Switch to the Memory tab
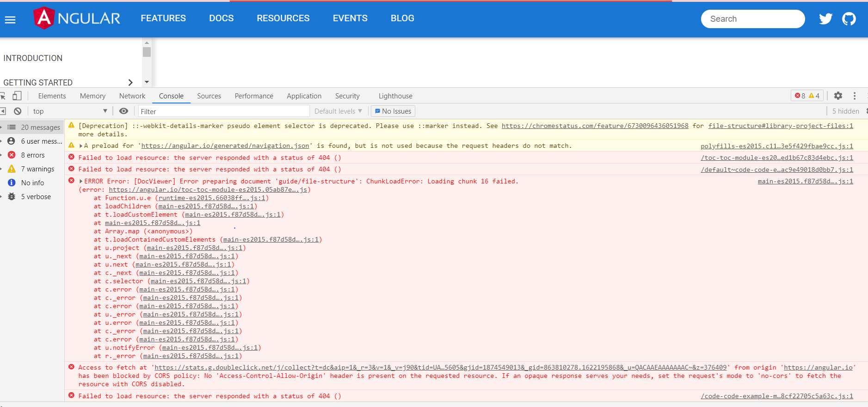Screen dimensions: 868x407 [92, 96]
